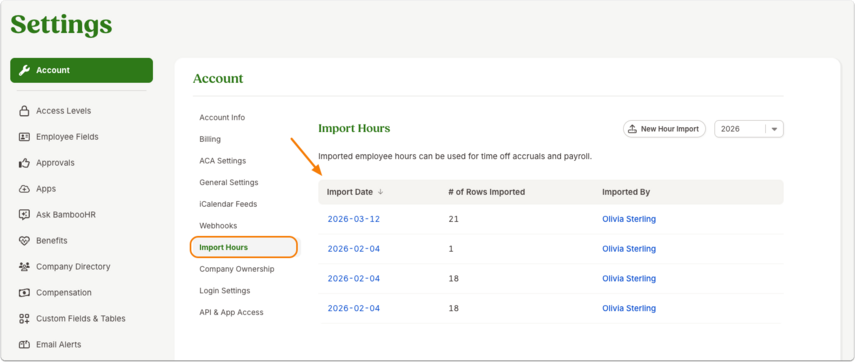Click the sort arrow beside Import Date

point(381,192)
